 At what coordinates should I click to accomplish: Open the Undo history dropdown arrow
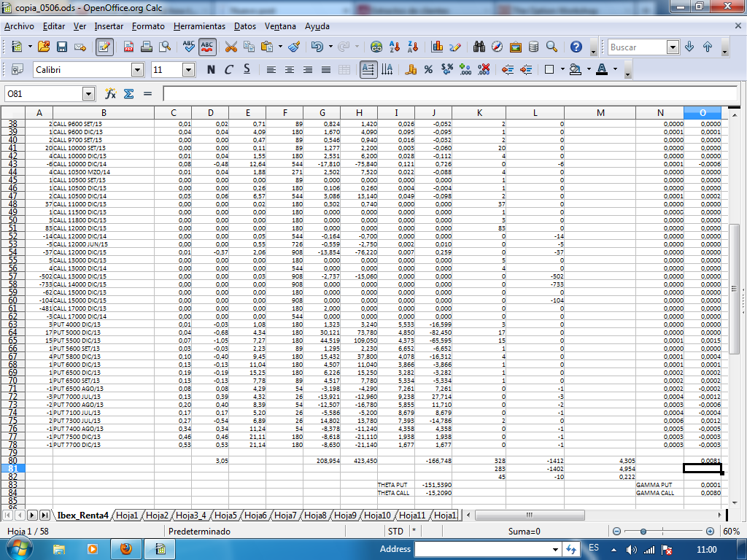pyautogui.click(x=330, y=47)
